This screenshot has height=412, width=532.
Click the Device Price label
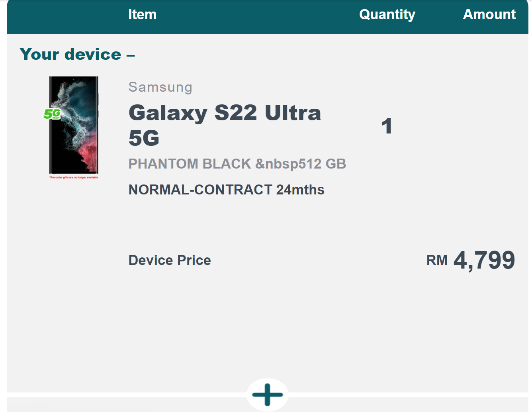[x=170, y=260]
